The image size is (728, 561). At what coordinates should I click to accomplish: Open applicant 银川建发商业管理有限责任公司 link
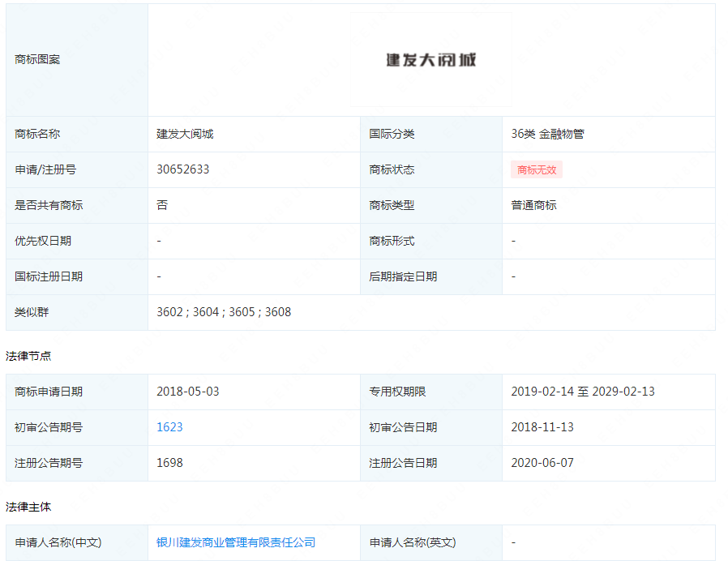[x=236, y=542]
